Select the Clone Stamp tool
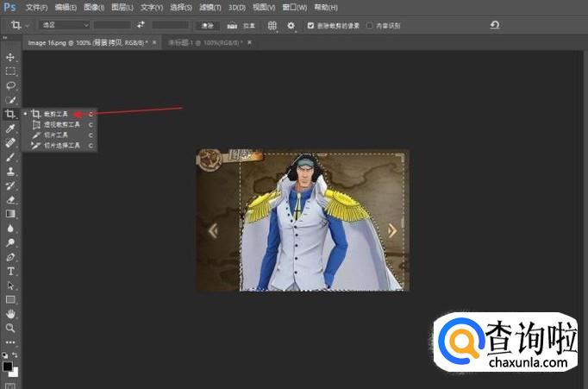The image size is (588, 389). [x=11, y=172]
